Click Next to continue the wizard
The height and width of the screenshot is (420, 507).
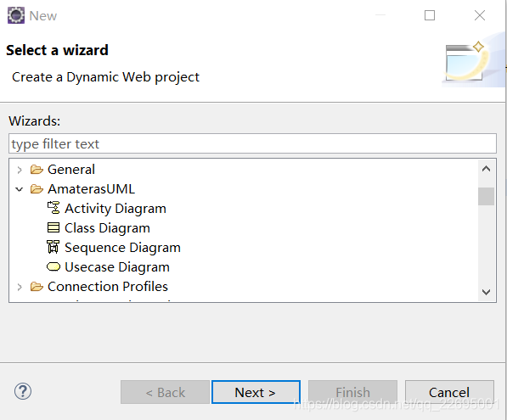click(x=256, y=392)
